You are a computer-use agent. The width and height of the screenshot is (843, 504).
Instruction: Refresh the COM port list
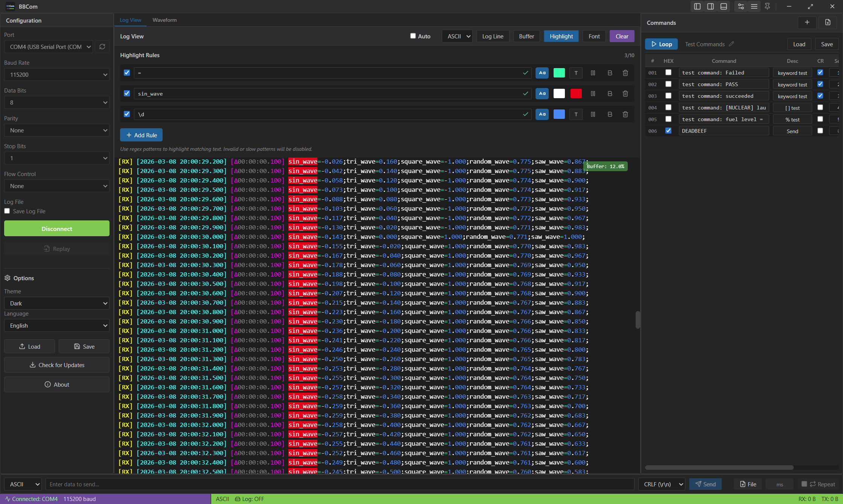[x=102, y=47]
